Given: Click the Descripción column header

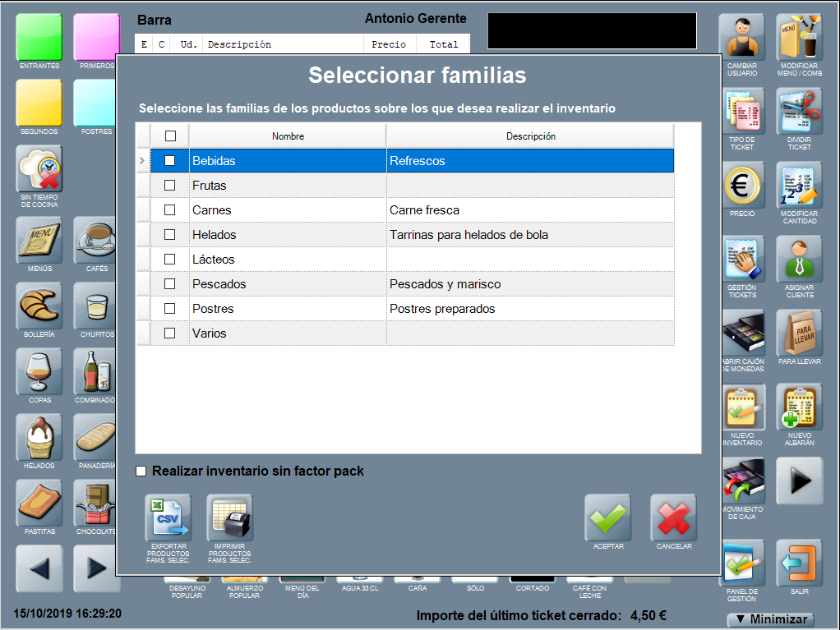Looking at the screenshot, I should (x=530, y=136).
